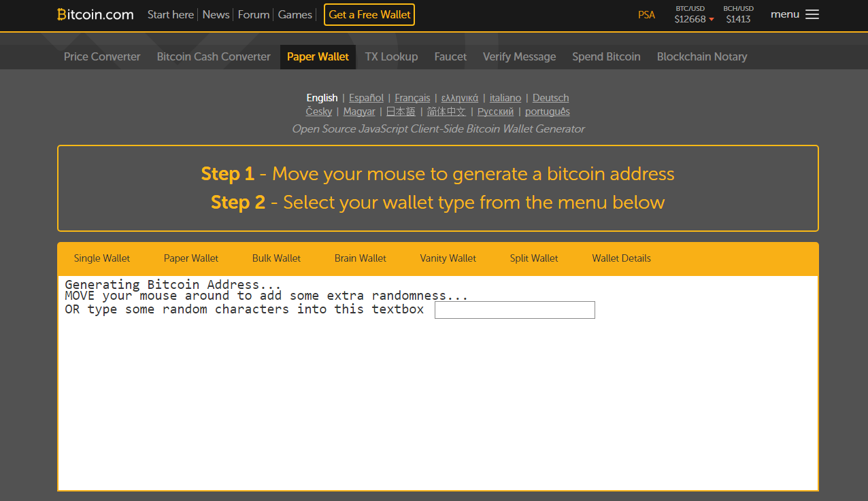Open the PSA link
Image resolution: width=868 pixels, height=501 pixels.
pos(646,14)
